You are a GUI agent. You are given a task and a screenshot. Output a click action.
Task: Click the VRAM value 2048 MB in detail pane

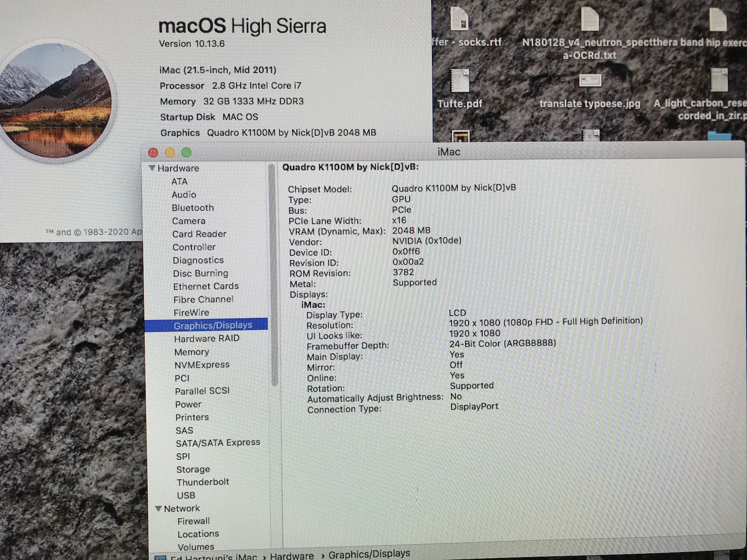tap(412, 231)
